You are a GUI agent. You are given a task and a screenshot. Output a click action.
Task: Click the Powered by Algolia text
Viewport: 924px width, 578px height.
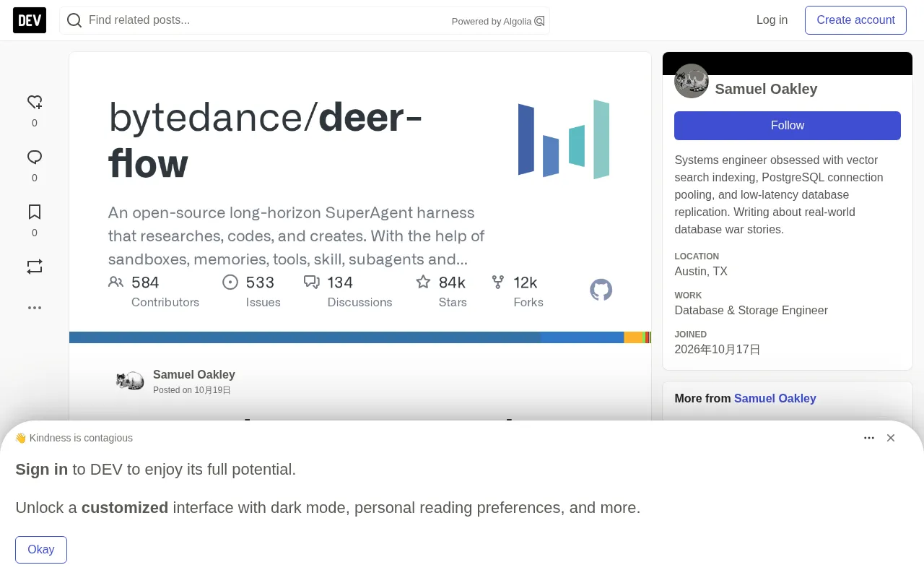(x=492, y=22)
